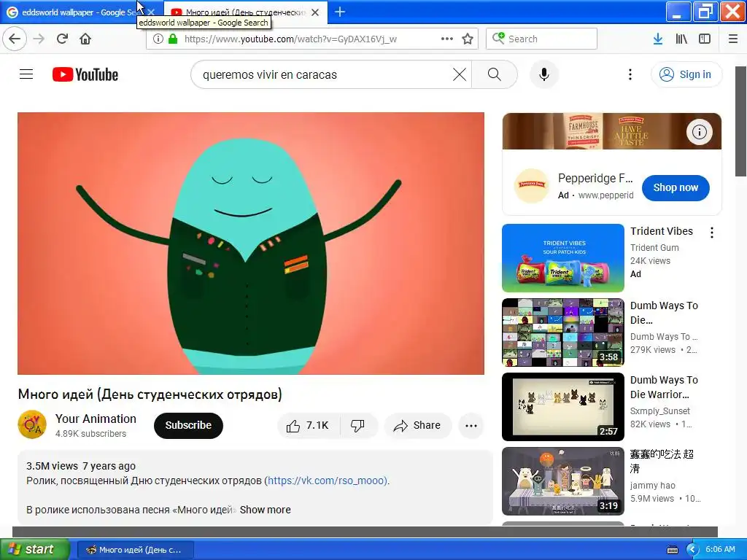Expand description with Show more

[x=265, y=510]
